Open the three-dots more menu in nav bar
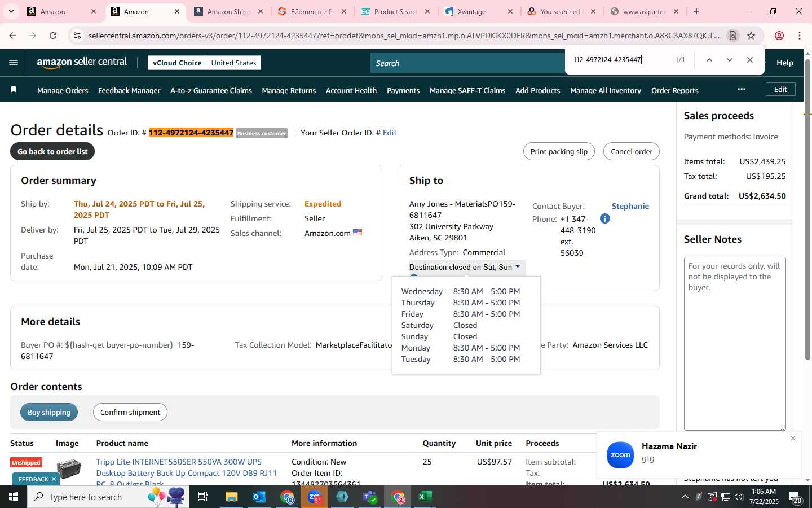The height and width of the screenshot is (508, 812). (741, 89)
